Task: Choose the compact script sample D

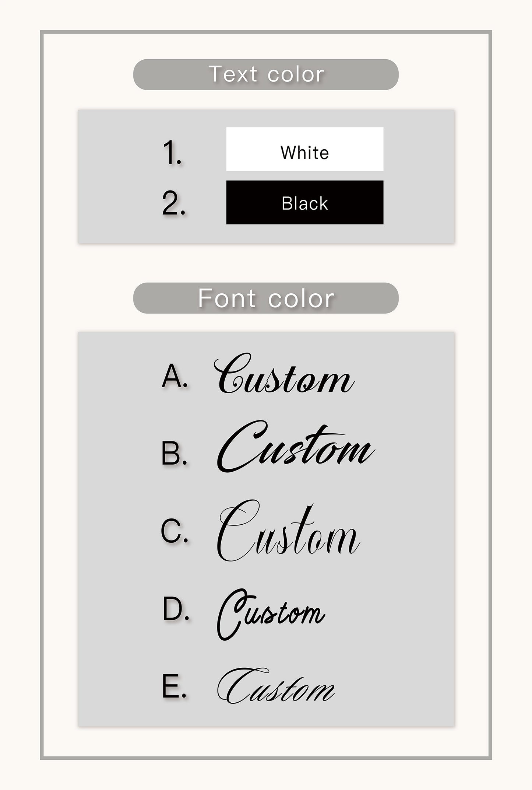Action: [x=271, y=614]
